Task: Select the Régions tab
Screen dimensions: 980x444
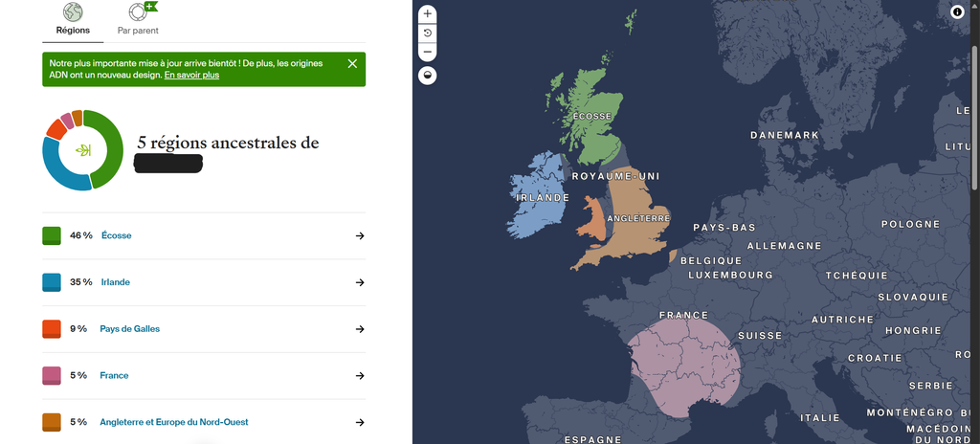Action: 73,30
